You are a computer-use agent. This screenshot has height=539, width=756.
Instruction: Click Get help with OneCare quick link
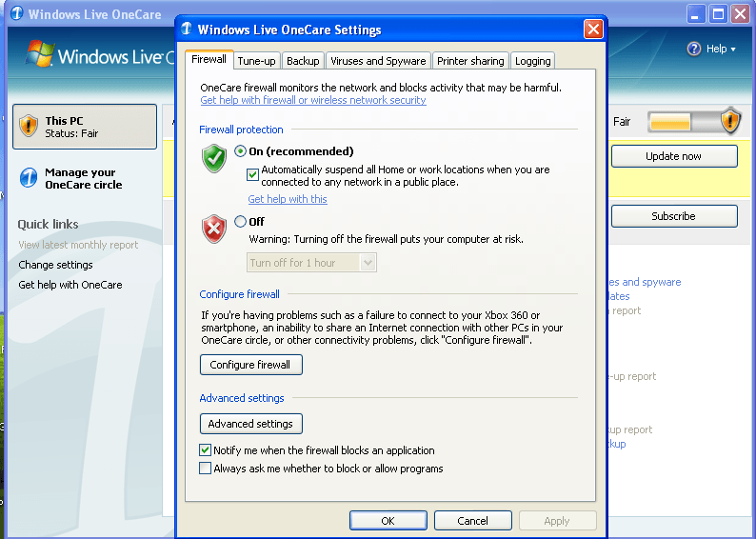point(70,285)
